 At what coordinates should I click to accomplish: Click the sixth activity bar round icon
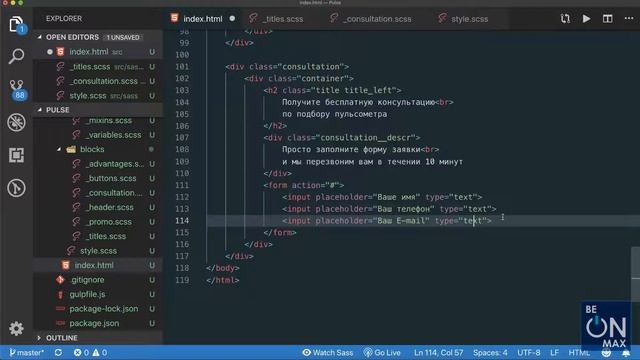(x=16, y=188)
